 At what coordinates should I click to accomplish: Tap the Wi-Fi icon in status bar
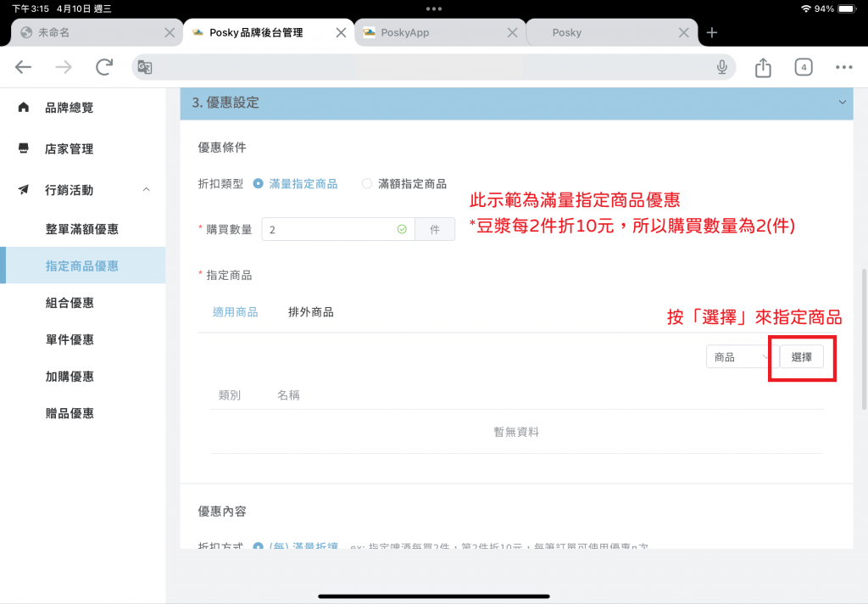806,8
